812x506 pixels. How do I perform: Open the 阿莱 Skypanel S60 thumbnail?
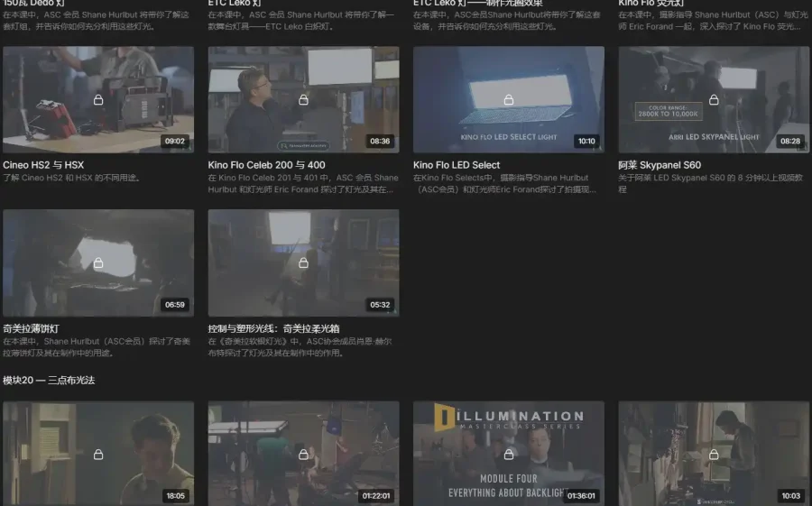tap(714, 99)
